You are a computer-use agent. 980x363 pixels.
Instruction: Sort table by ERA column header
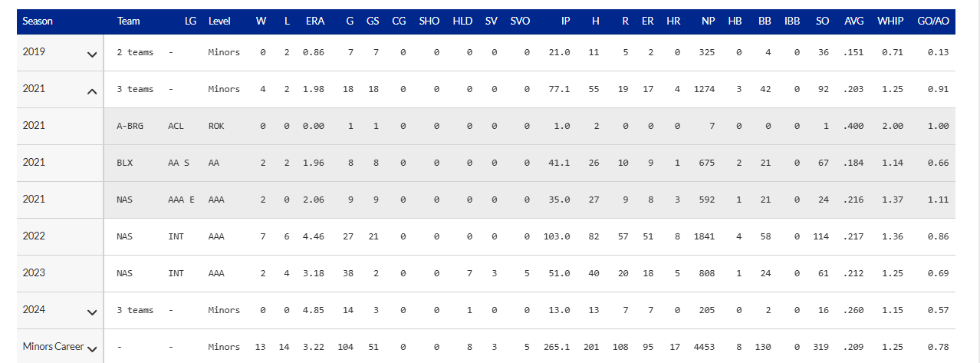click(314, 21)
